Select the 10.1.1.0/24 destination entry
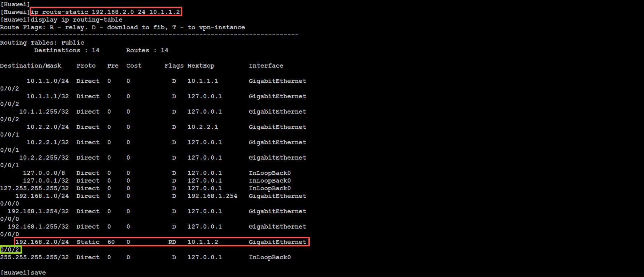Image resolution: width=644 pixels, height=277 pixels. click(x=48, y=81)
